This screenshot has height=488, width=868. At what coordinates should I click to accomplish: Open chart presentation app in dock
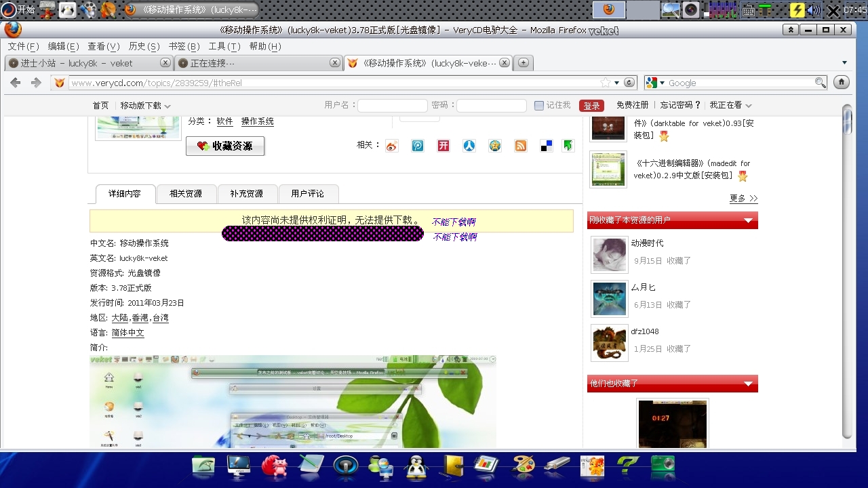tap(486, 465)
